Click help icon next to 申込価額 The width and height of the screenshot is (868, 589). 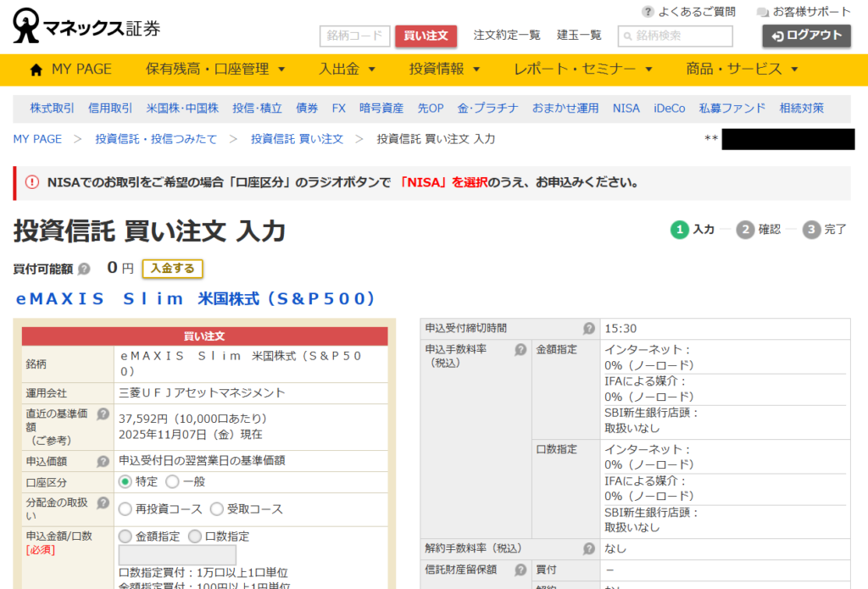[x=103, y=461]
